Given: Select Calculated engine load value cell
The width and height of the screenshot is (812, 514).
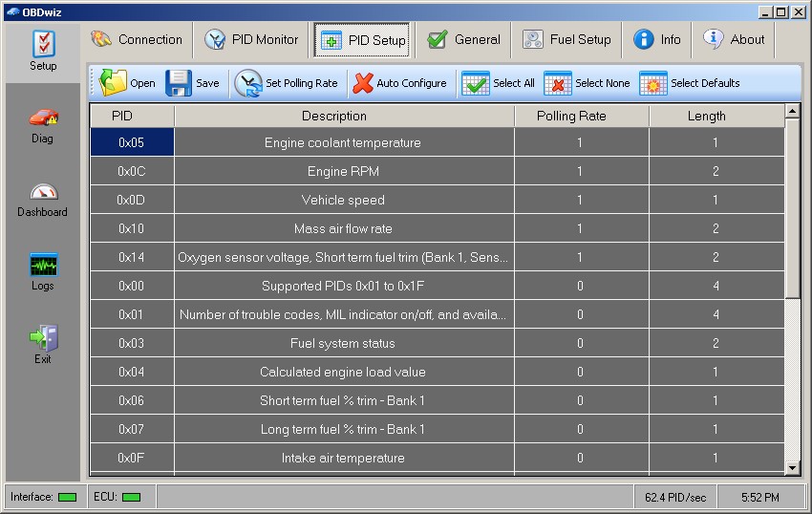Looking at the screenshot, I should pyautogui.click(x=344, y=372).
